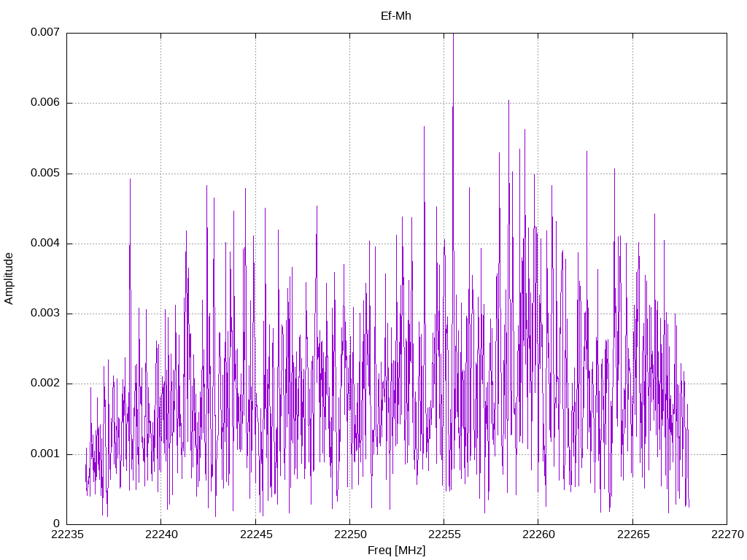Click the Ef-Mh plot title

click(396, 16)
